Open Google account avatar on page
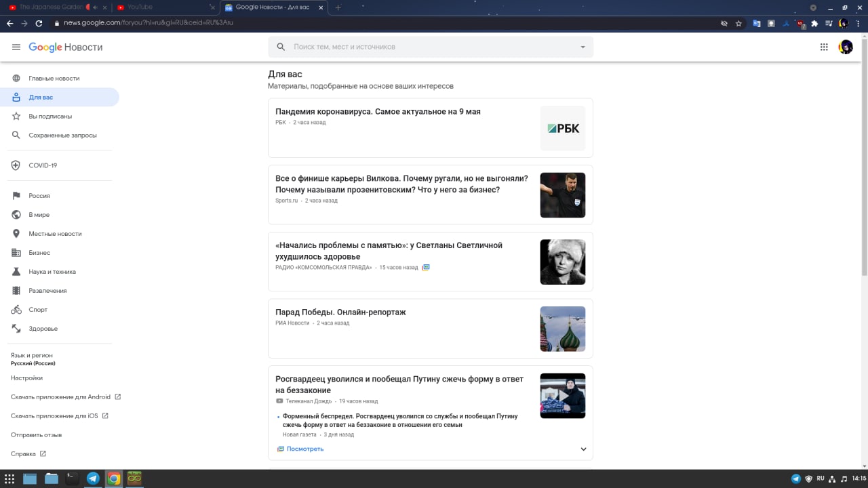868x488 pixels. 846,47
